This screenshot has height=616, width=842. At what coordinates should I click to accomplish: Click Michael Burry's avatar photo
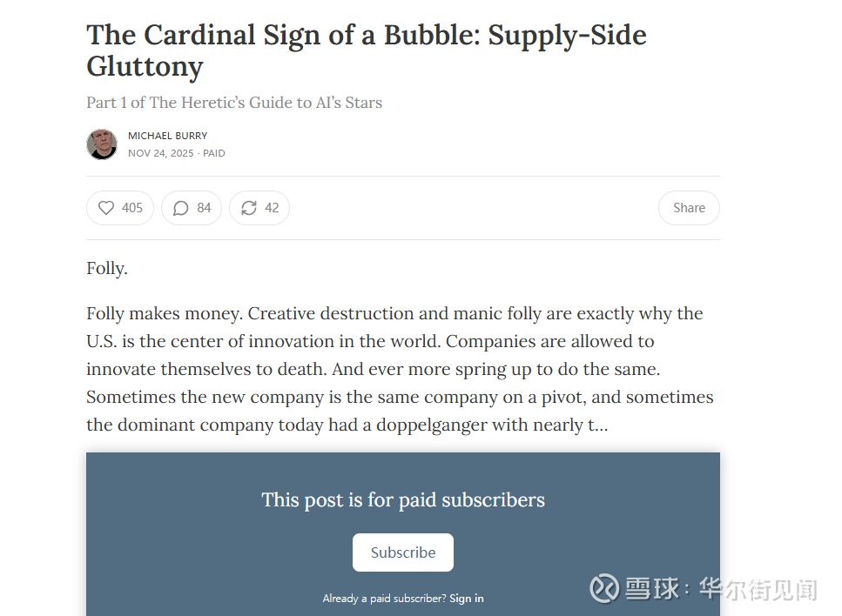tap(102, 144)
